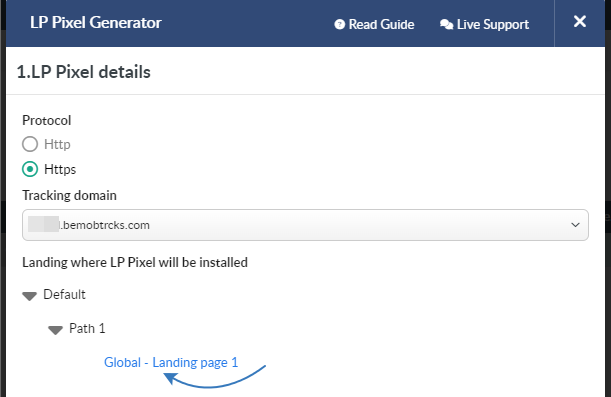Viewport: 611px width, 397px height.
Task: Click the Default tree node label
Action: pos(64,294)
